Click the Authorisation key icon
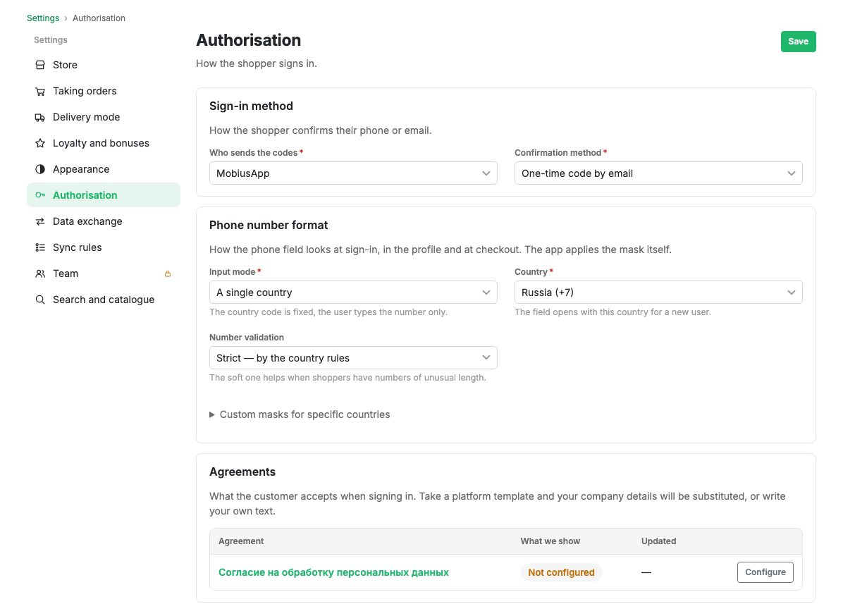This screenshot has height=616, width=843. 40,196
